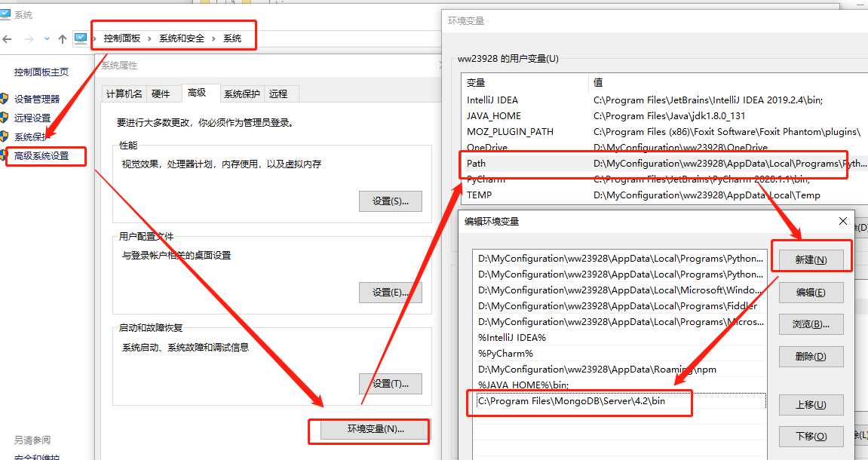868x460 pixels.
Task: Select Path user variable row
Action: coord(664,164)
